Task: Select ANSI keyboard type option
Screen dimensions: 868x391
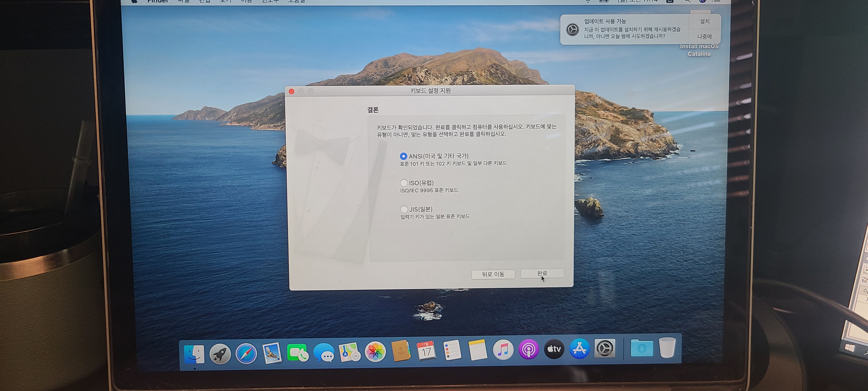Action: pos(403,156)
